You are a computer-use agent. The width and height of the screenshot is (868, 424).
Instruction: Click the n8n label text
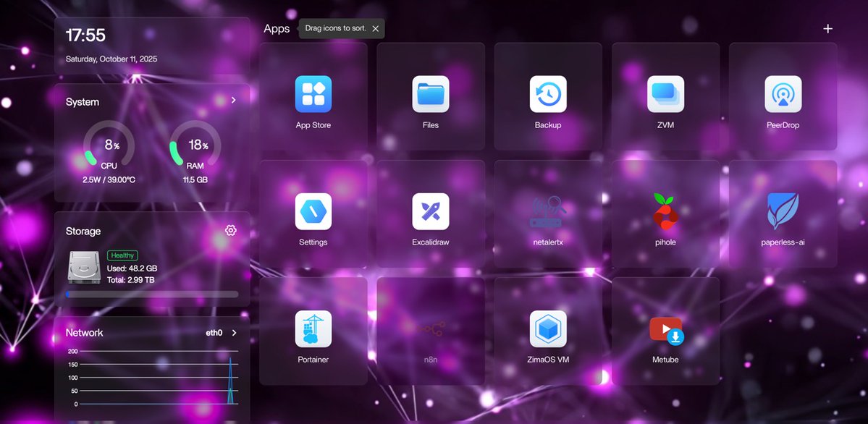click(x=431, y=360)
